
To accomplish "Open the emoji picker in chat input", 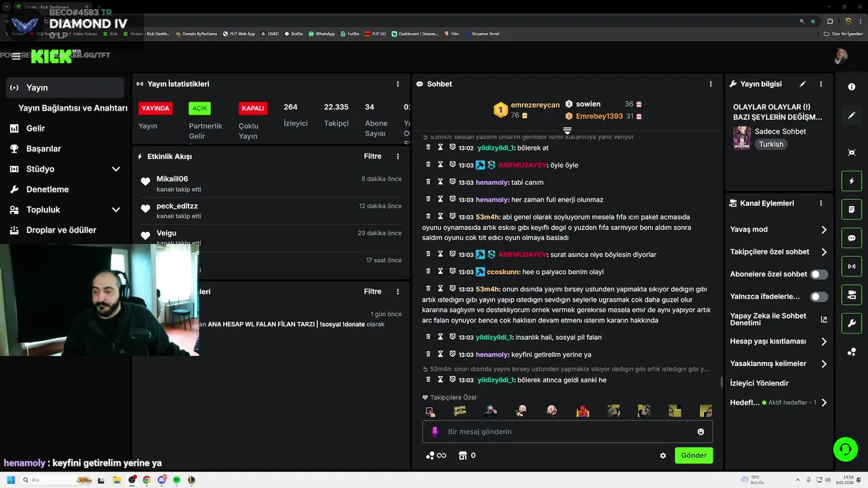I will pos(701,432).
